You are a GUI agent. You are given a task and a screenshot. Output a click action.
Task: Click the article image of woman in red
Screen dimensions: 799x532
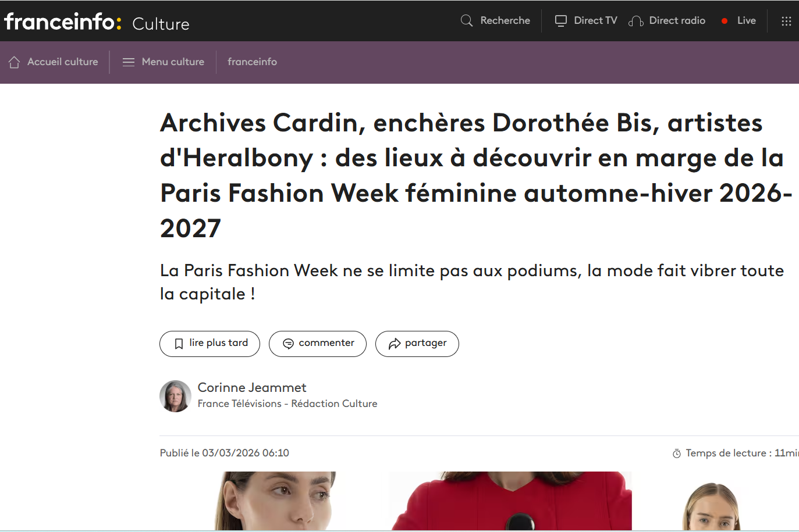click(x=510, y=500)
